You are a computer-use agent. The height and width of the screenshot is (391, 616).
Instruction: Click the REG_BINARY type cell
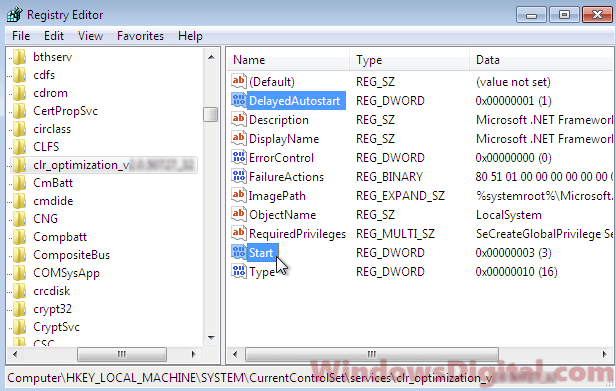coord(389,177)
